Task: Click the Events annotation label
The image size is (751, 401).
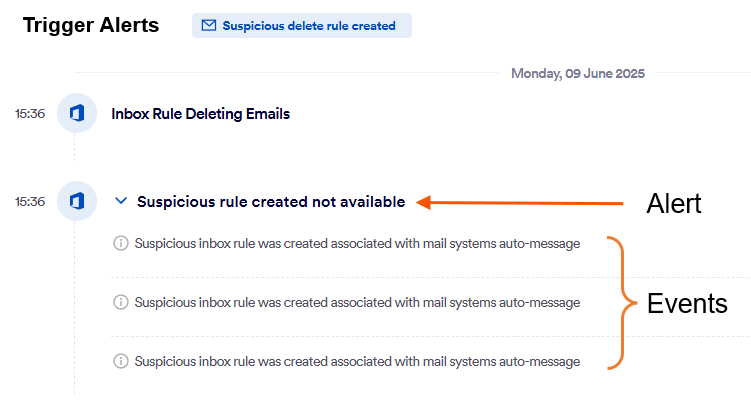Action: click(687, 304)
